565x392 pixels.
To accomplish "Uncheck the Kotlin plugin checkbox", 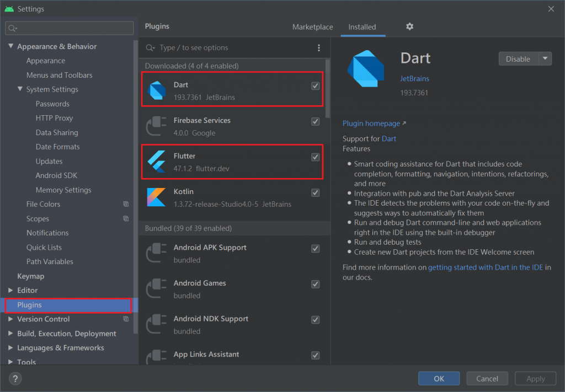I will (315, 192).
